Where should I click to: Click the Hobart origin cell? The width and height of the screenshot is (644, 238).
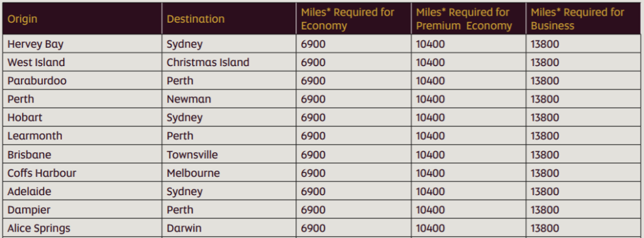tap(82, 118)
